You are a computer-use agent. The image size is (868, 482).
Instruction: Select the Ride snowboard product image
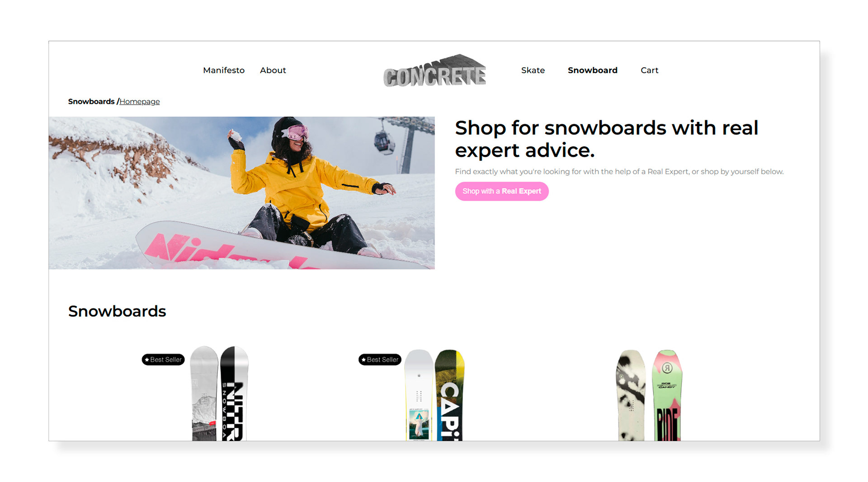click(x=649, y=395)
